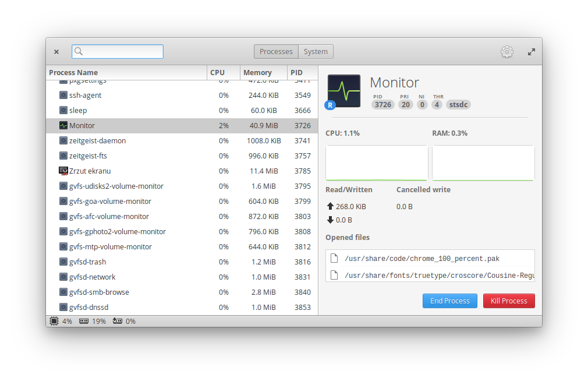Select the sleep process row
The height and width of the screenshot is (381, 588).
182,110
